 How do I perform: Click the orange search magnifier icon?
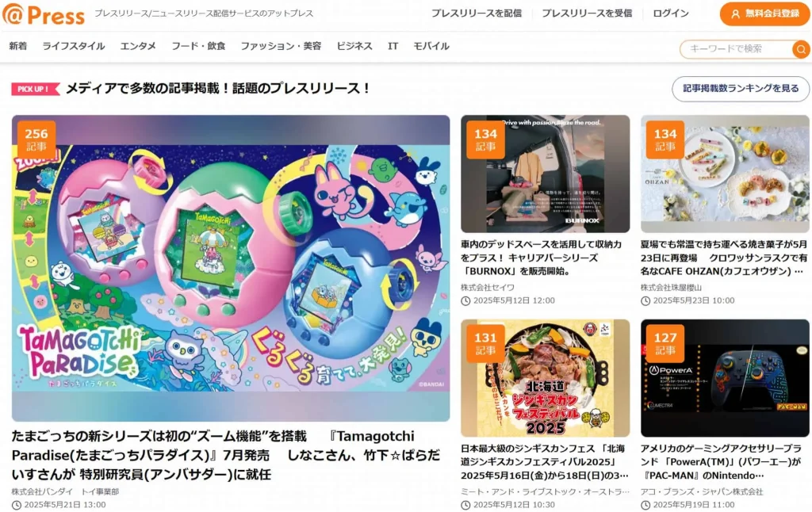click(801, 49)
